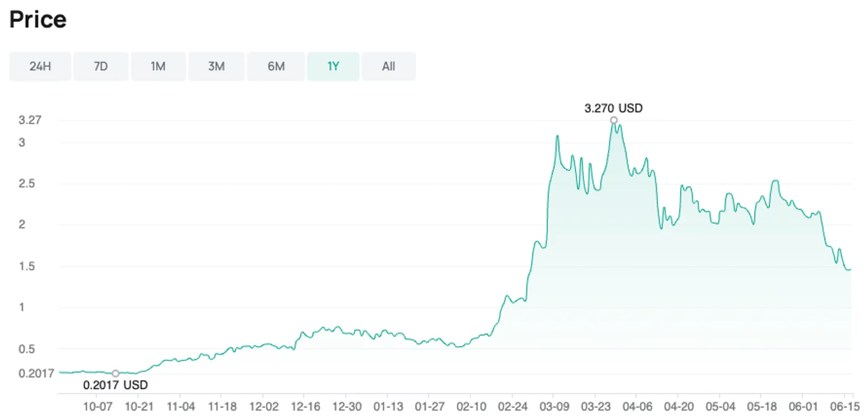Screen dimensions: 868x419
Task: Click the 10-07 date on x-axis
Action: pos(98,407)
